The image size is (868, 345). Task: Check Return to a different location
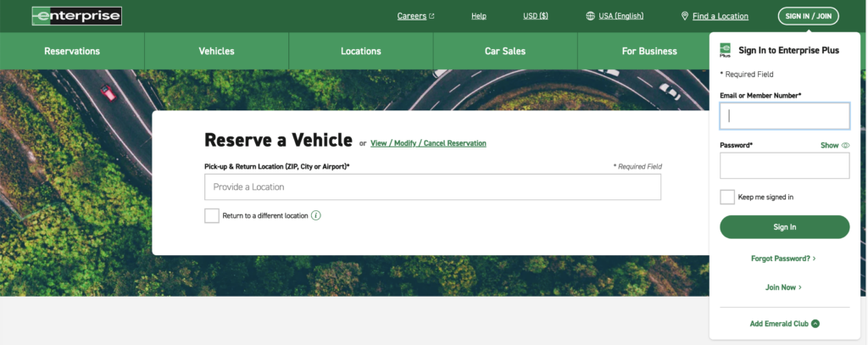[212, 215]
